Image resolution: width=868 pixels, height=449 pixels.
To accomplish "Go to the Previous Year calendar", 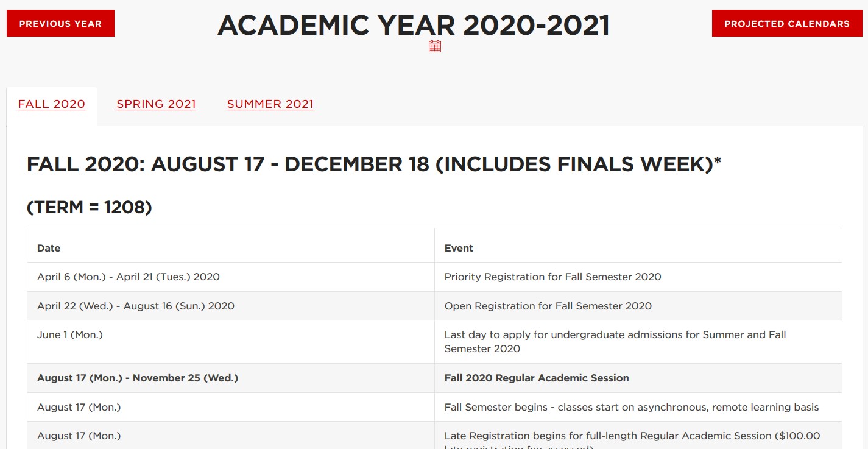I will pyautogui.click(x=60, y=24).
